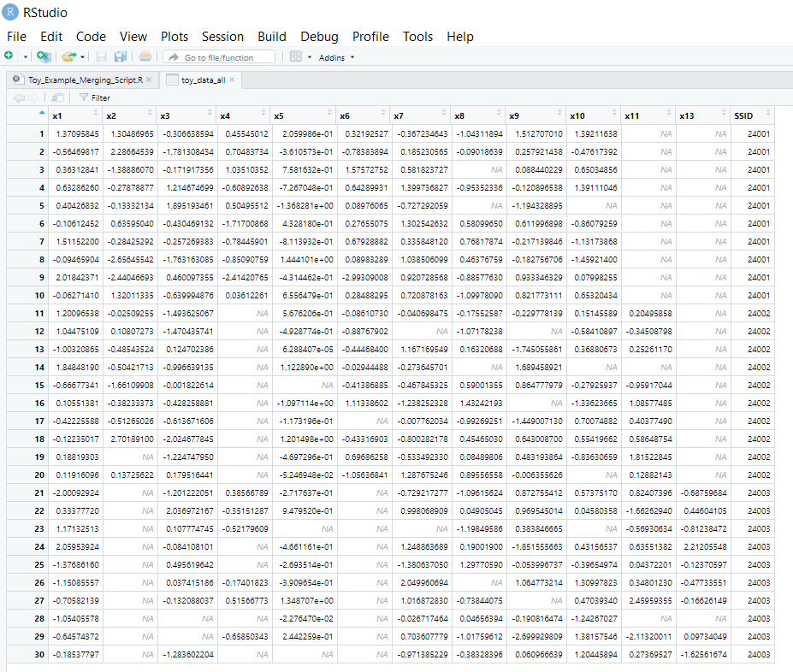This screenshot has height=672, width=793.
Task: Open an existing file with the folder icon
Action: 70,55
